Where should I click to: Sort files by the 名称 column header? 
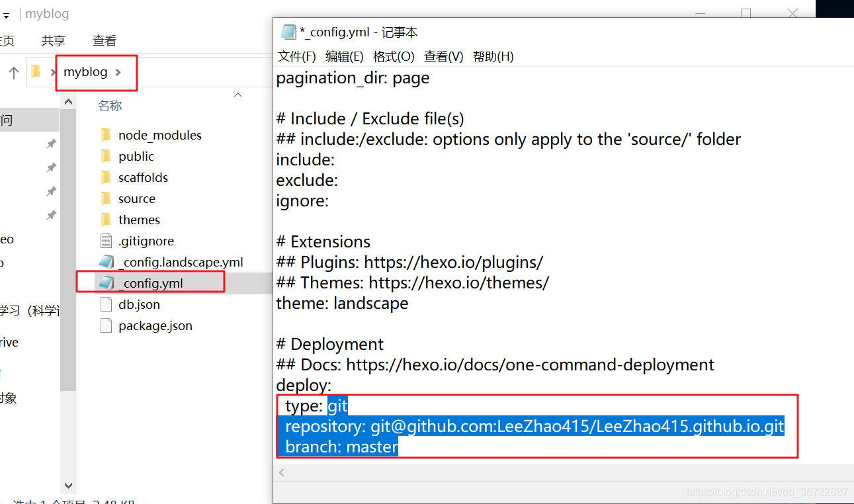[x=110, y=105]
